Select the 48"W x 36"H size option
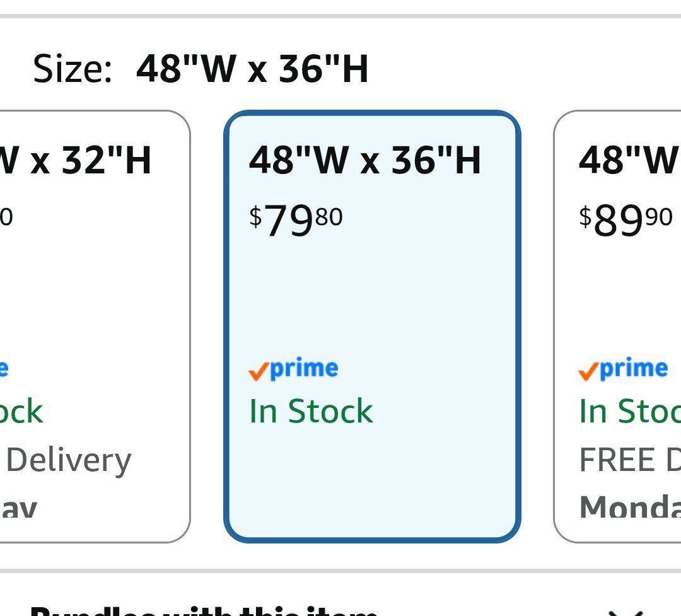 coord(372,327)
